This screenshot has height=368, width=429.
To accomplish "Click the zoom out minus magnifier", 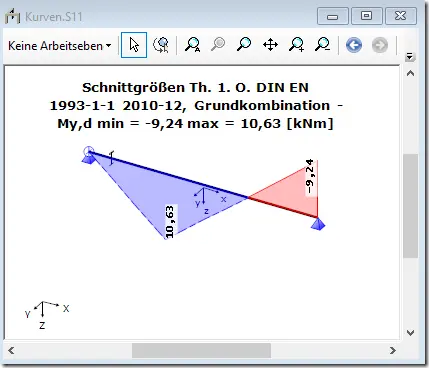I will pos(322,45).
